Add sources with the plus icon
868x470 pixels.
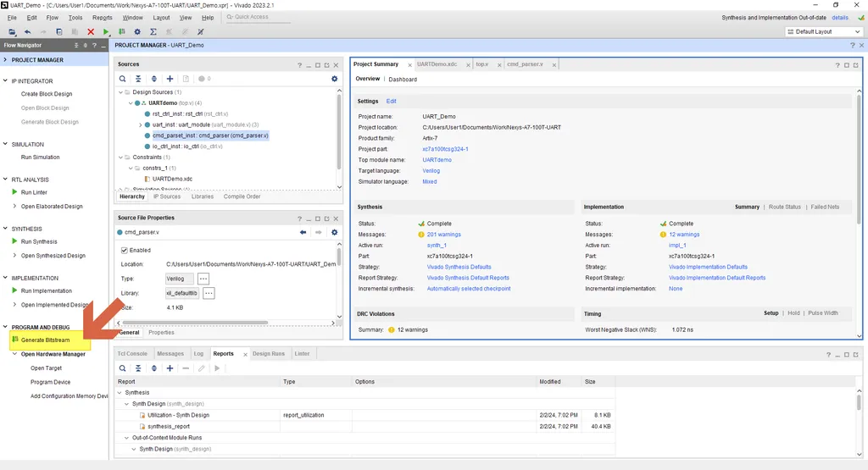(170, 79)
